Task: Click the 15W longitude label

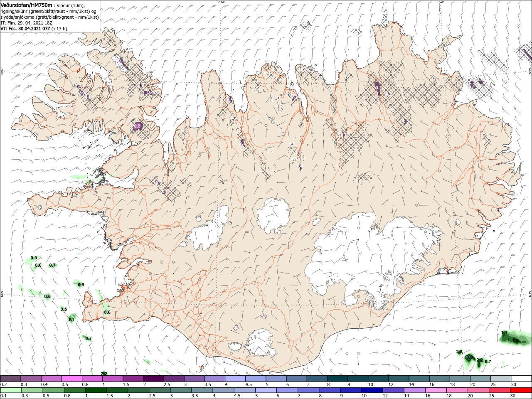Action: [x=440, y=2]
